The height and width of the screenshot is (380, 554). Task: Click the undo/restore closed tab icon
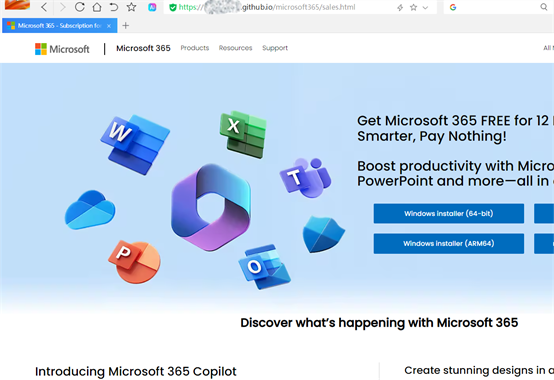pos(113,7)
